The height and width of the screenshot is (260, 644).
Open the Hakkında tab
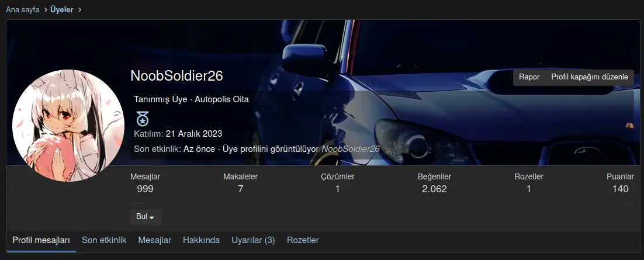point(201,240)
